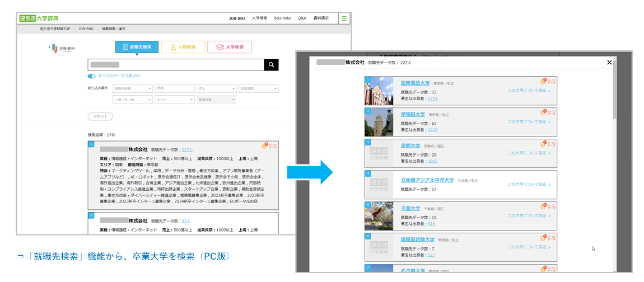Click この大学について知る for 早稲田大学

point(529,121)
